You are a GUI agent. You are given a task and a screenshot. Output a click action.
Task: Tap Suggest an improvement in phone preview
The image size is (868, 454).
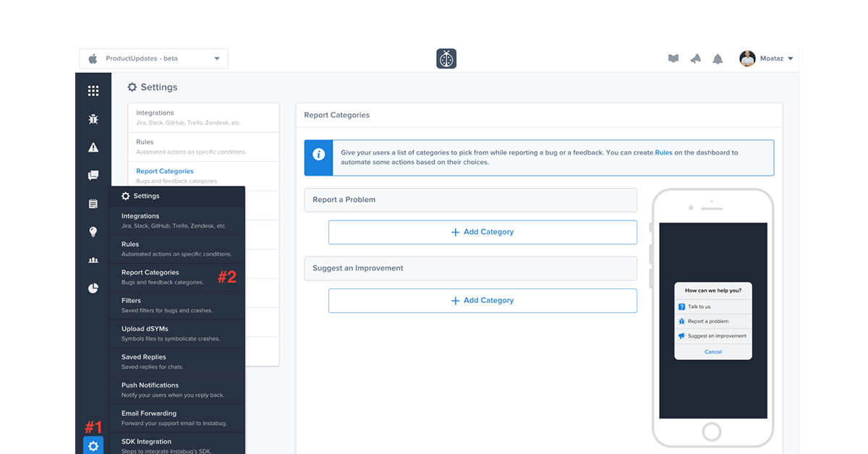[x=713, y=336]
